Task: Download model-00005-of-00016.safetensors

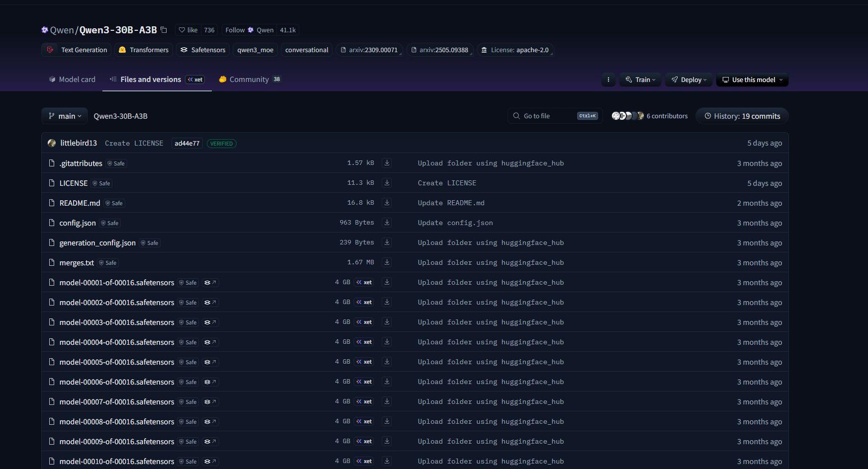Action: [x=387, y=362]
